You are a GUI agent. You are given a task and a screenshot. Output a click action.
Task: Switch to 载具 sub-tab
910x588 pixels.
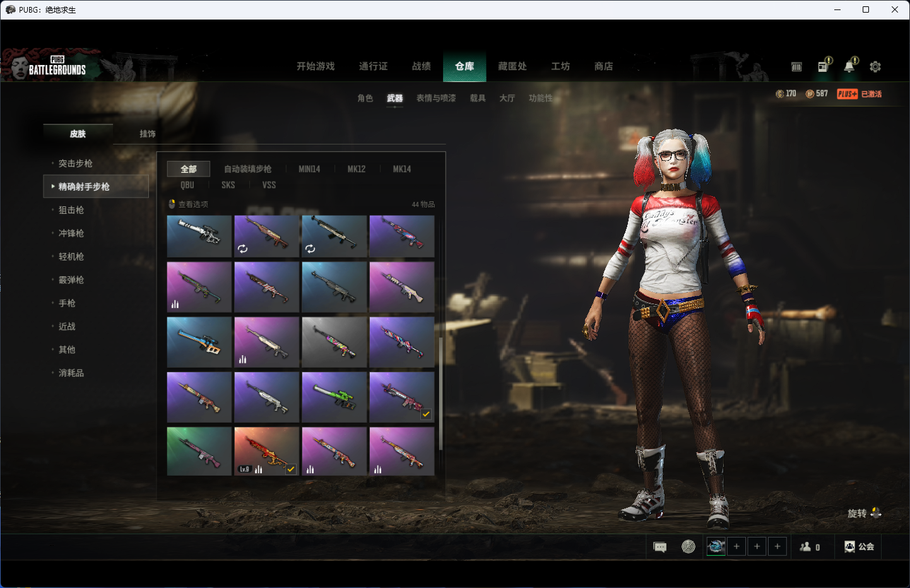tap(478, 98)
